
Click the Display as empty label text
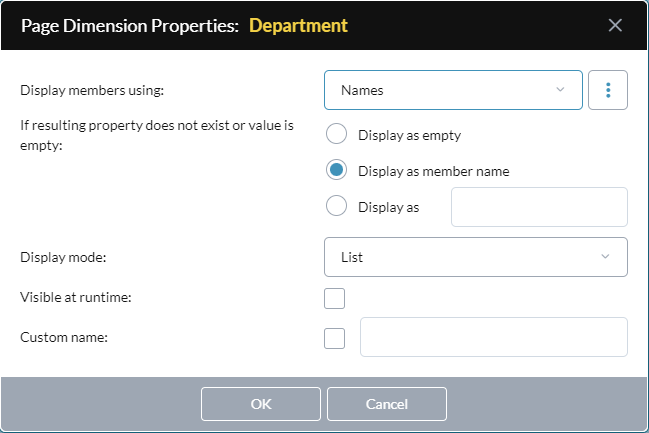coord(409,135)
